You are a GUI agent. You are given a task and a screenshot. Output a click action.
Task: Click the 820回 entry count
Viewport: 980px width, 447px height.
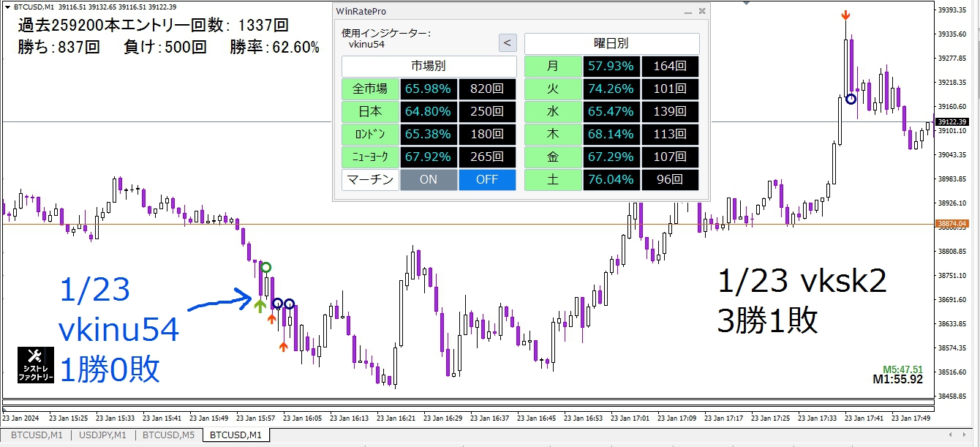click(487, 89)
